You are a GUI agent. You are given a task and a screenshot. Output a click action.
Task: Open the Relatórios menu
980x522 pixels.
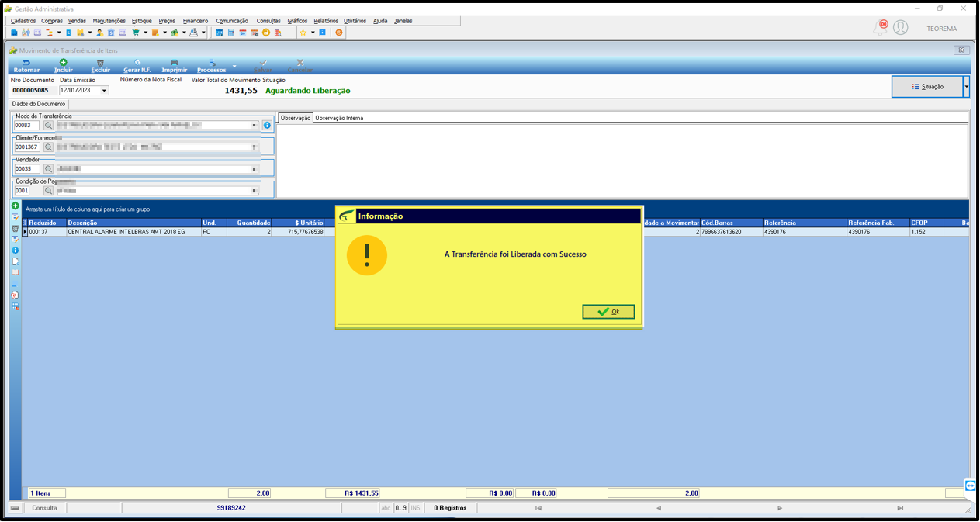point(326,21)
